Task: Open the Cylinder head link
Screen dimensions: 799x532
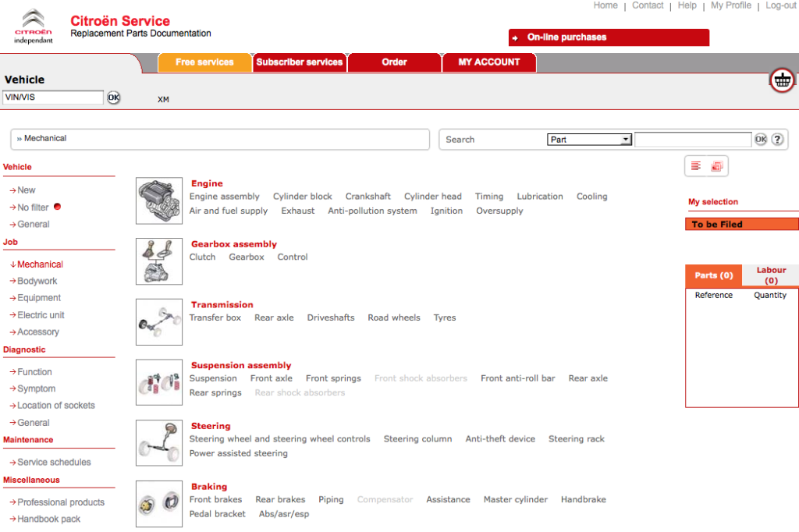Action: click(x=432, y=197)
